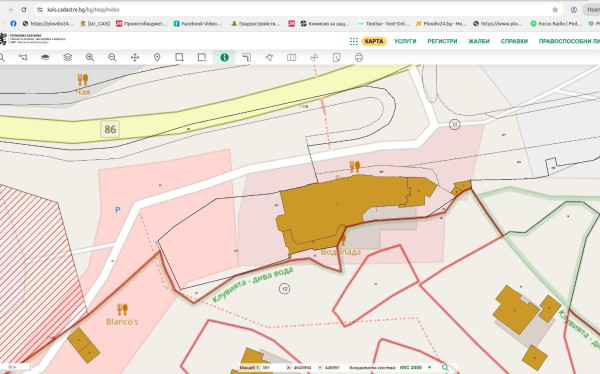This screenshot has height=374, width=600.
Task: Click the browser reload button
Action: click(x=24, y=10)
